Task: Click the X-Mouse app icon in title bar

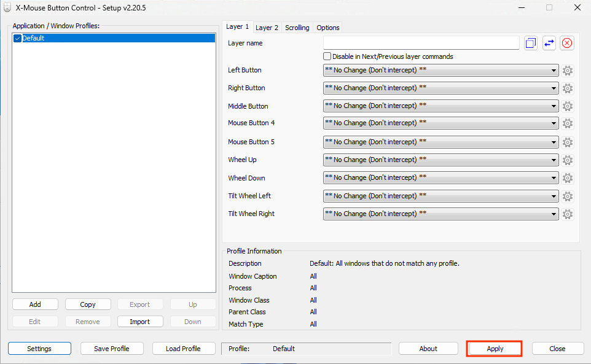Action: point(7,7)
